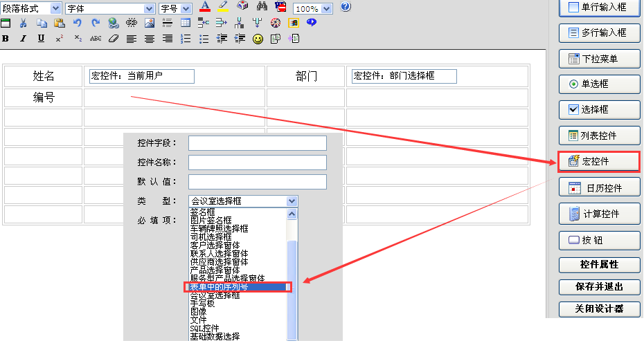Click scroll-up arrow of type list
The width and height of the screenshot is (644, 343).
coord(292,214)
